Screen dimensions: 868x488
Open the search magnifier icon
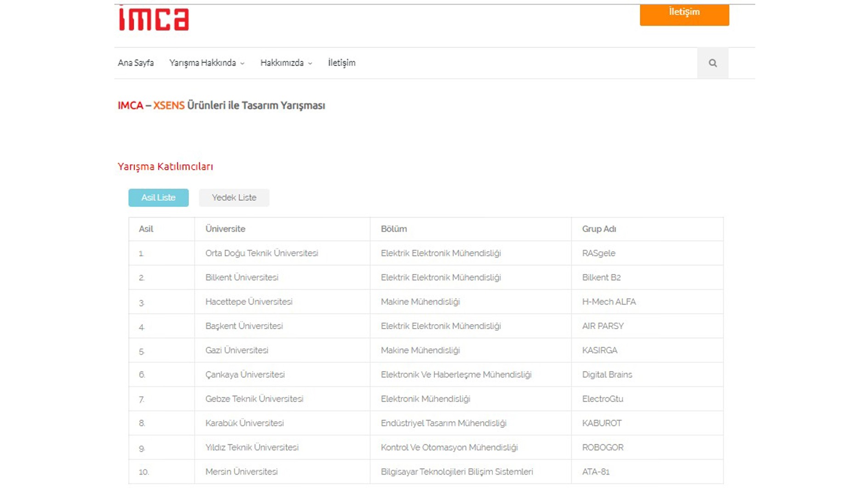(x=712, y=63)
